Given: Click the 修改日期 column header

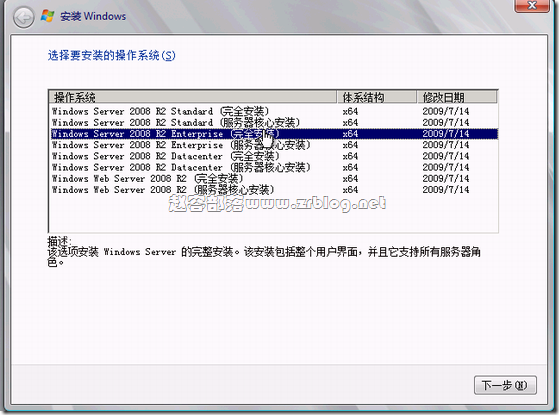Looking at the screenshot, I should point(457,97).
